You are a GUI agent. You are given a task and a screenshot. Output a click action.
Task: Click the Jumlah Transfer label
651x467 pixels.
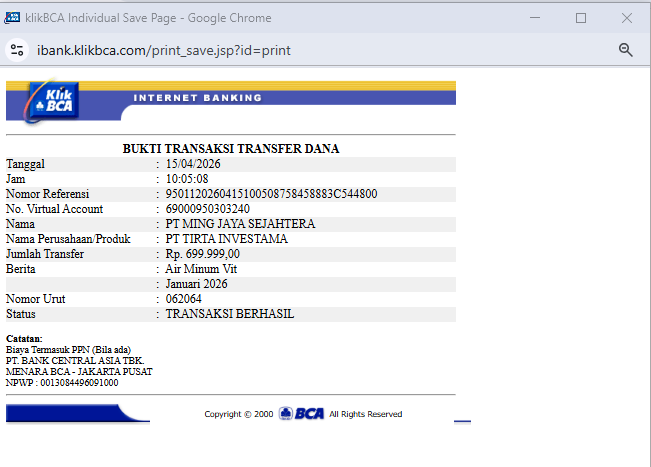coord(45,254)
